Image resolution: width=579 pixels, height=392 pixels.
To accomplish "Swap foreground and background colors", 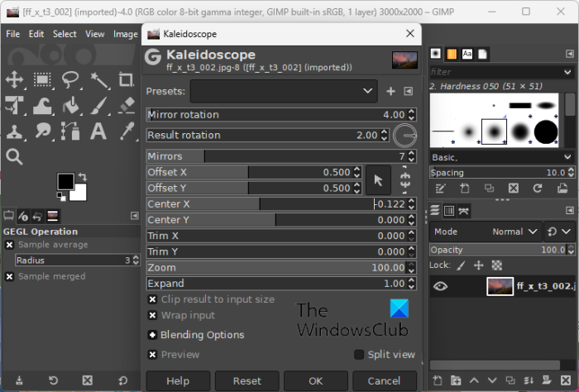I will coord(83,177).
